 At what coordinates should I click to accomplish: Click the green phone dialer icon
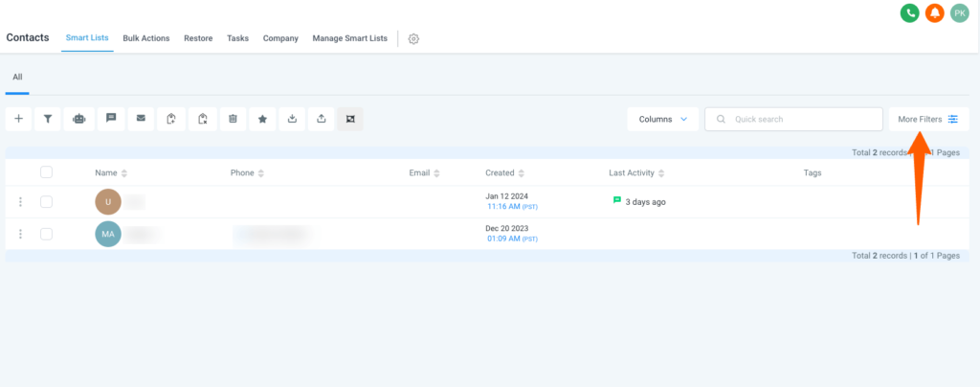909,13
